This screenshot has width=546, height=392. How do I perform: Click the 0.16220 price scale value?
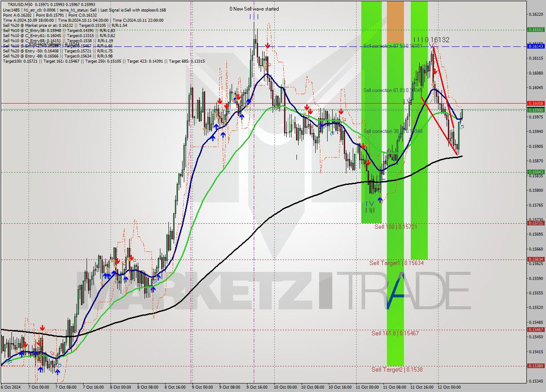click(536, 14)
